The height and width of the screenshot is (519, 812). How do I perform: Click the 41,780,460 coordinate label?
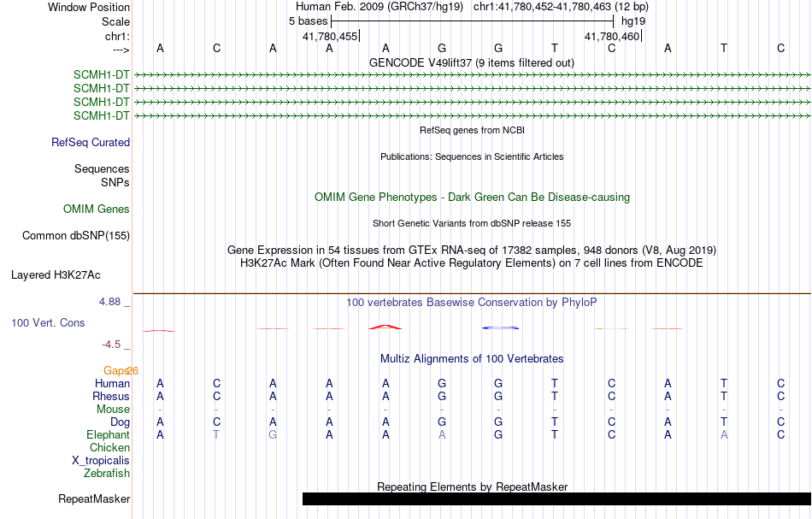pyautogui.click(x=612, y=36)
